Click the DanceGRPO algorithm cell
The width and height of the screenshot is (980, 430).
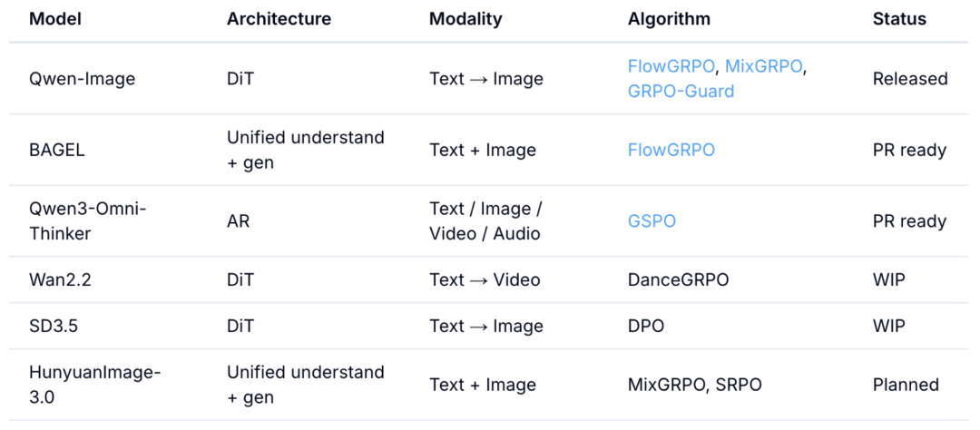(x=678, y=279)
